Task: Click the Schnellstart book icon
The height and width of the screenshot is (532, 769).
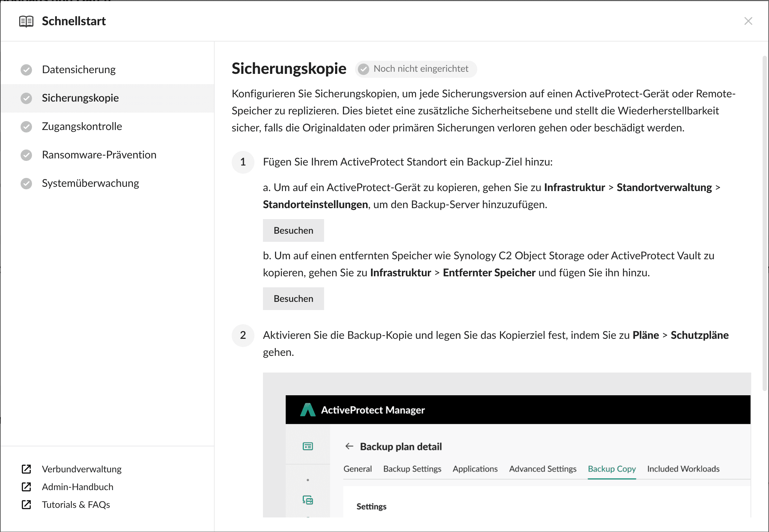Action: tap(26, 21)
